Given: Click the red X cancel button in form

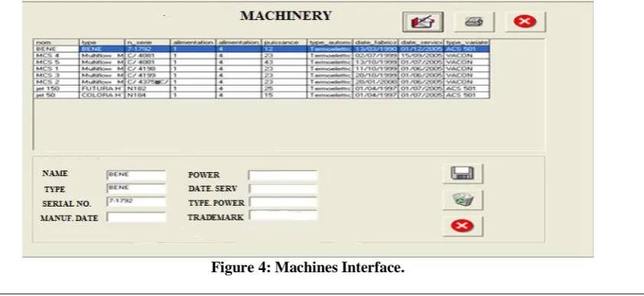Looking at the screenshot, I should 462,226.
